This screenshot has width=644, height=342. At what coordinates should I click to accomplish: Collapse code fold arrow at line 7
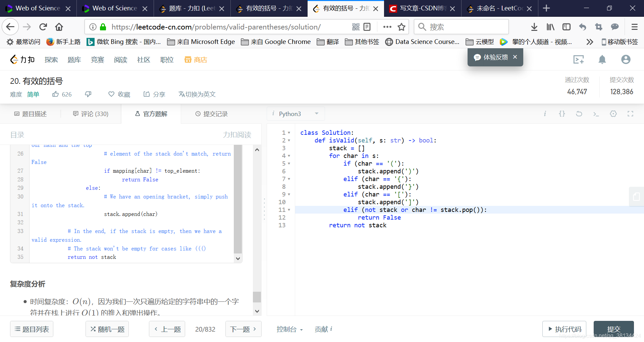click(x=289, y=179)
